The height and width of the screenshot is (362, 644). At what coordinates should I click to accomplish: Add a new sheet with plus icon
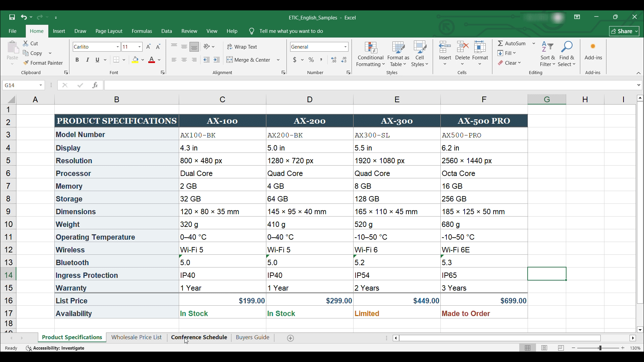(x=291, y=338)
